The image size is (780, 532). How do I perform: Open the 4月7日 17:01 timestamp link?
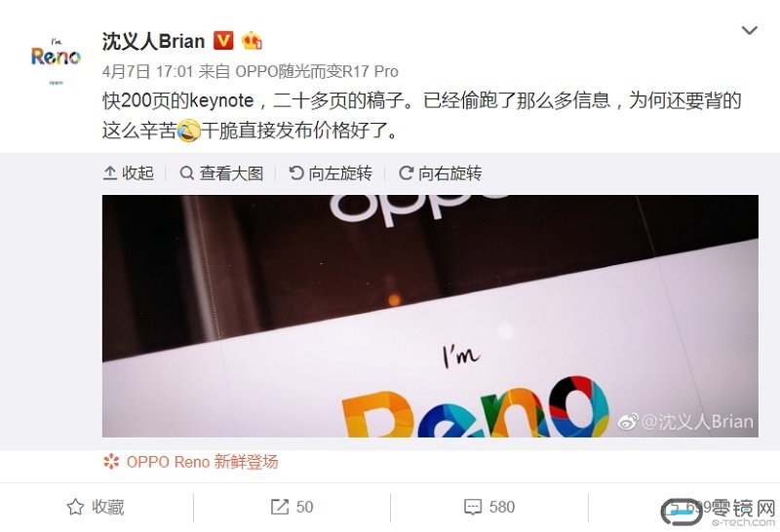pyautogui.click(x=147, y=71)
